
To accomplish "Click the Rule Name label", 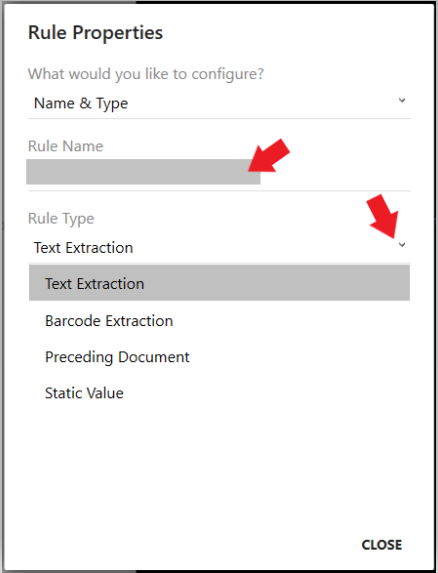I will (x=66, y=146).
